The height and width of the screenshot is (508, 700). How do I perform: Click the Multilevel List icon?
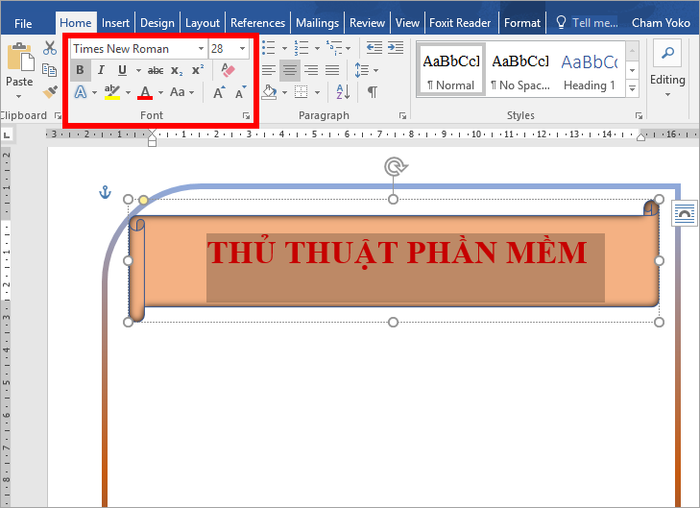tap(334, 48)
